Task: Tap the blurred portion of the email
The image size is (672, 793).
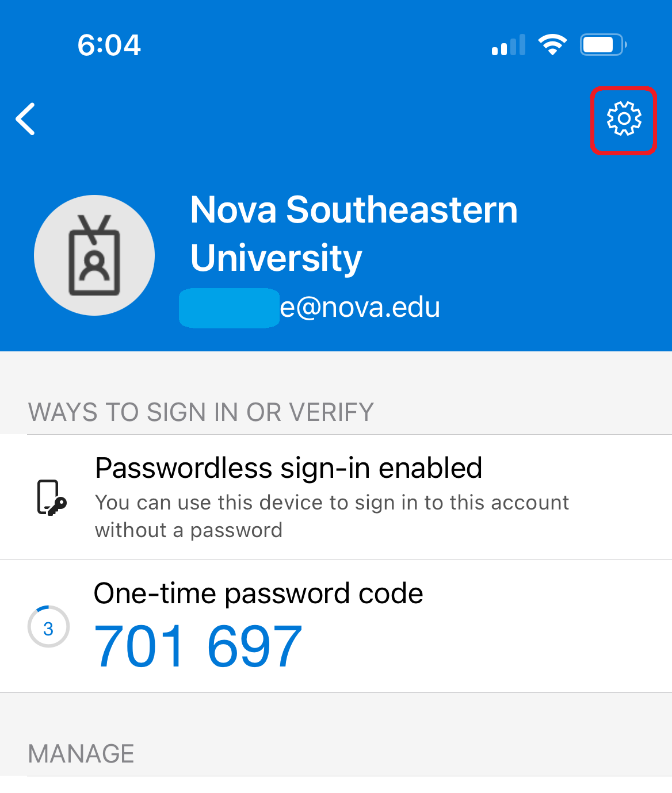Action: tap(229, 308)
